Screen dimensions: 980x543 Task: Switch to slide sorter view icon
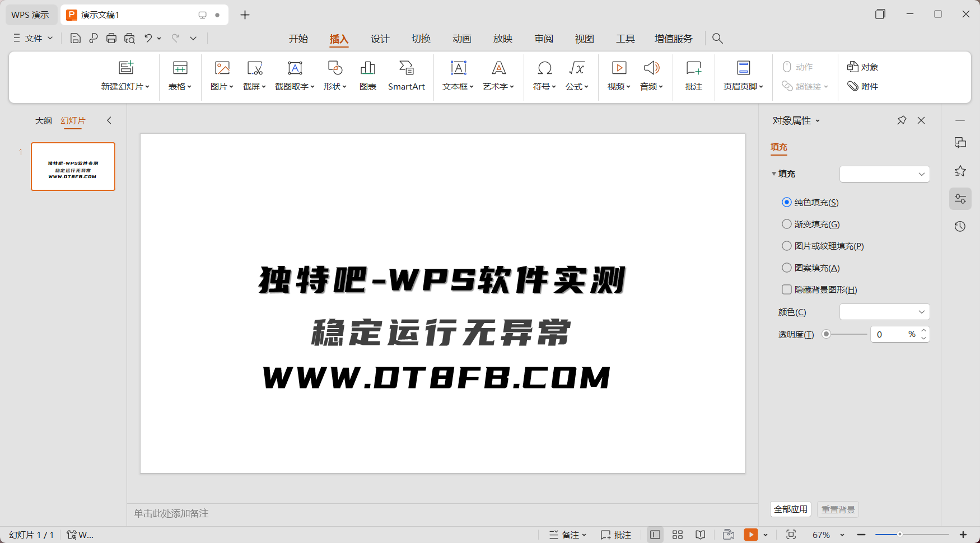pyautogui.click(x=678, y=535)
